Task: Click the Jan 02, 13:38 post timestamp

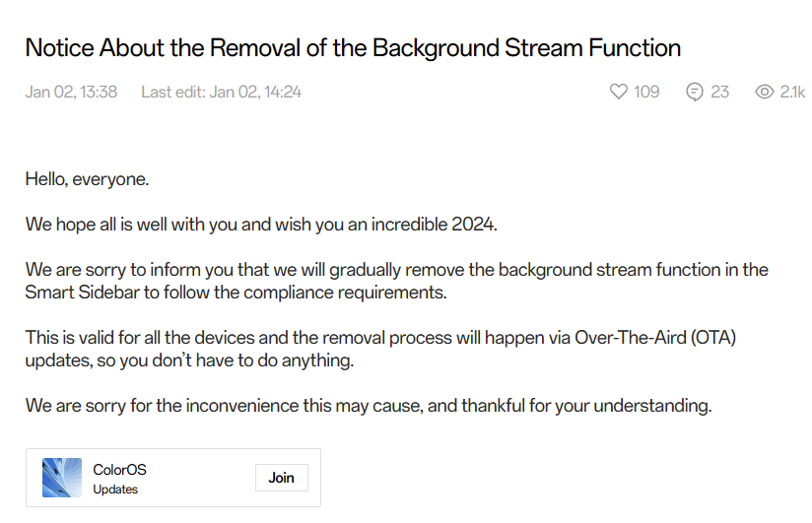Action: click(x=71, y=92)
